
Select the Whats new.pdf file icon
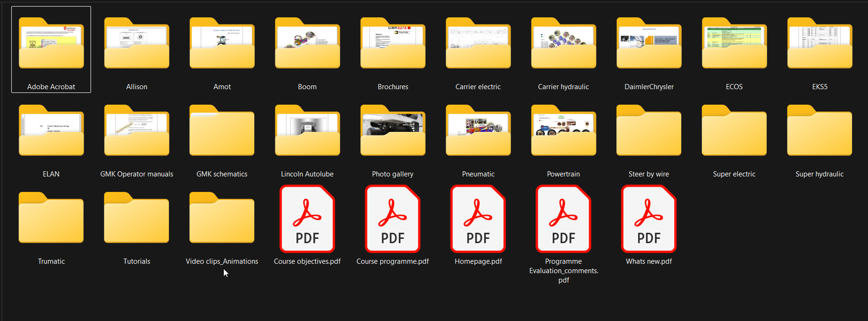tap(649, 219)
